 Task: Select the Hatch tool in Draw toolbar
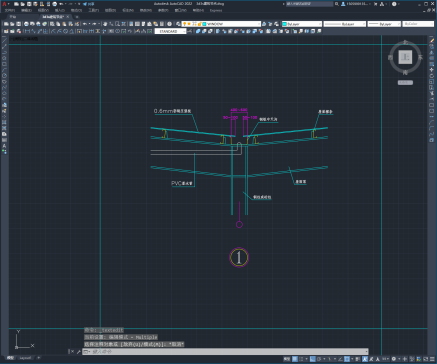point(5,123)
